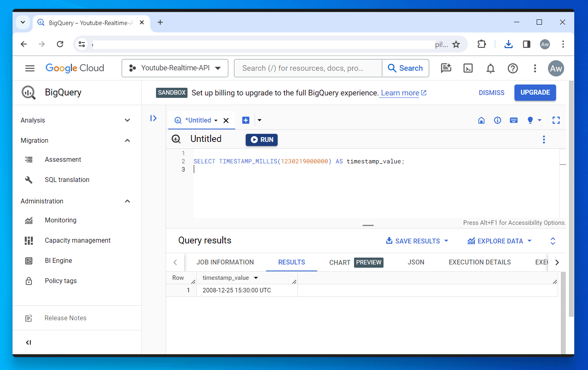Open the JOB INFORMATION tab
Image resolution: width=588 pixels, height=370 pixels.
pyautogui.click(x=225, y=262)
